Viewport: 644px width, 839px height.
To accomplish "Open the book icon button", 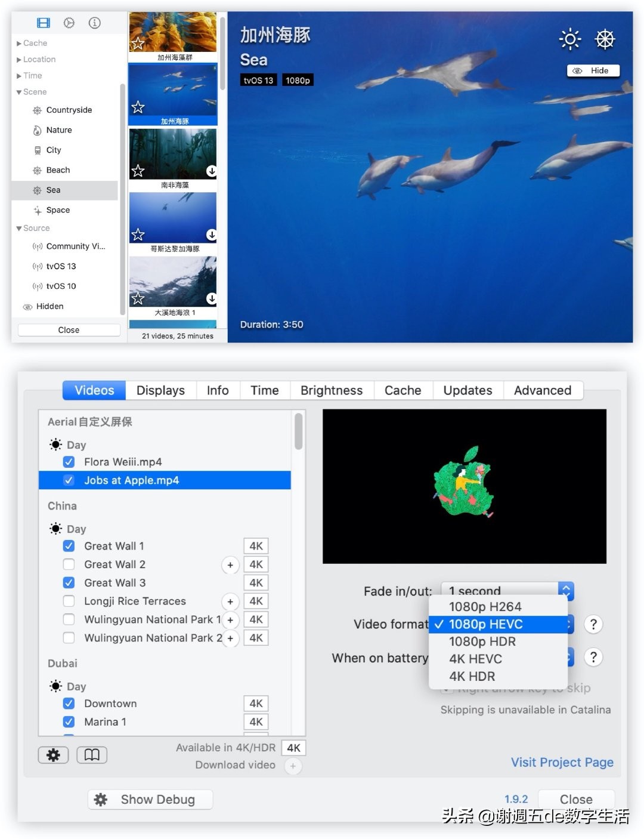I will click(92, 755).
